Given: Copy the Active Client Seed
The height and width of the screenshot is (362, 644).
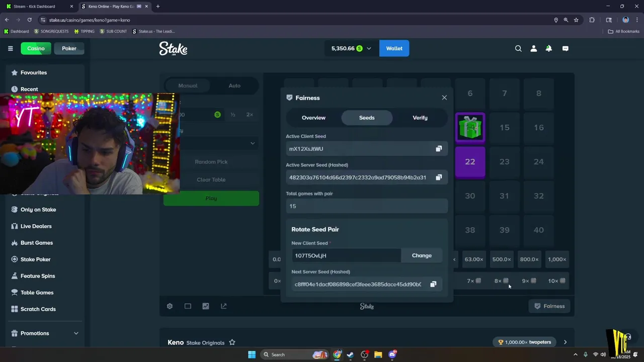Looking at the screenshot, I should click(439, 149).
